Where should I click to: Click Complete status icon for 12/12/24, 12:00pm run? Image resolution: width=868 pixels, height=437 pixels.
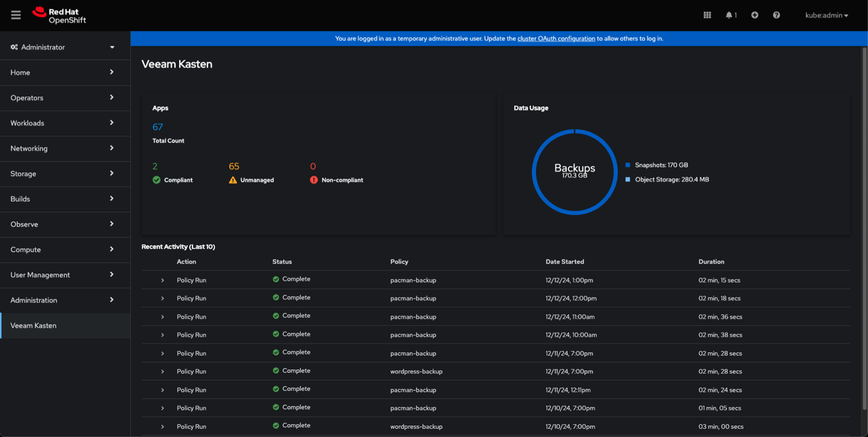tap(276, 297)
